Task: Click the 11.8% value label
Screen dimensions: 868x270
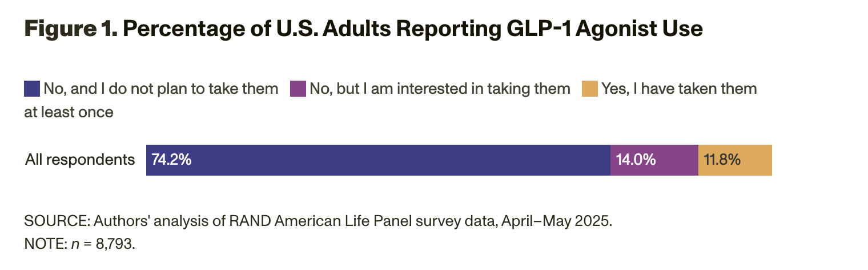Action: coord(722,160)
